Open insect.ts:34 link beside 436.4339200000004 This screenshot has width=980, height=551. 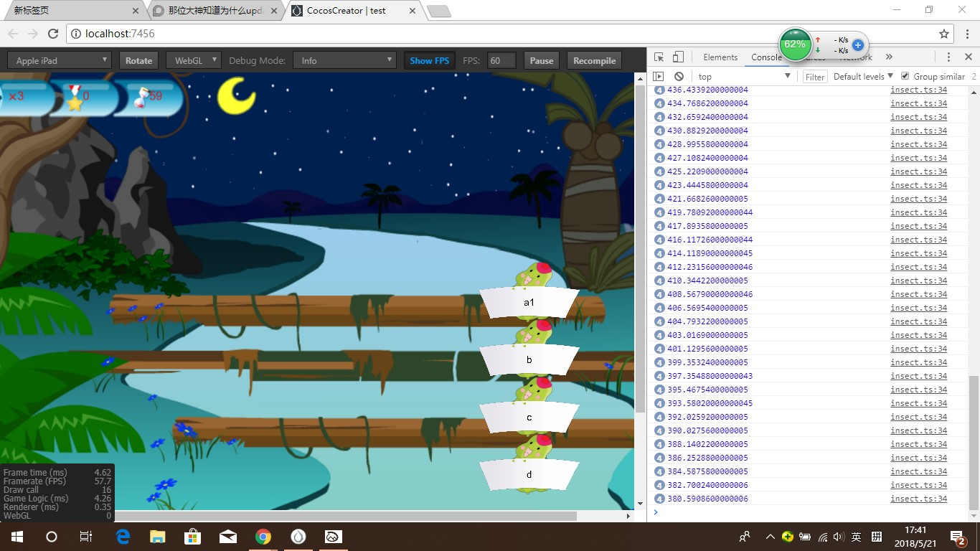pyautogui.click(x=919, y=90)
